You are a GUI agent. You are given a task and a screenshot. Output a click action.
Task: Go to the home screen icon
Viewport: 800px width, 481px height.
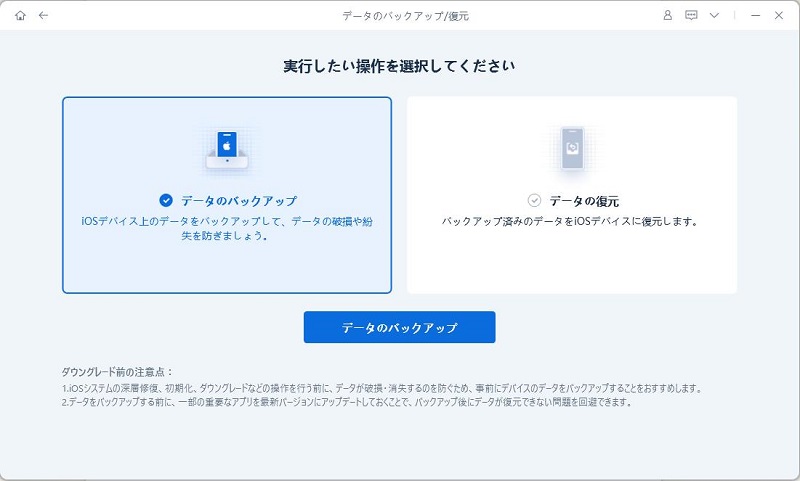point(20,15)
